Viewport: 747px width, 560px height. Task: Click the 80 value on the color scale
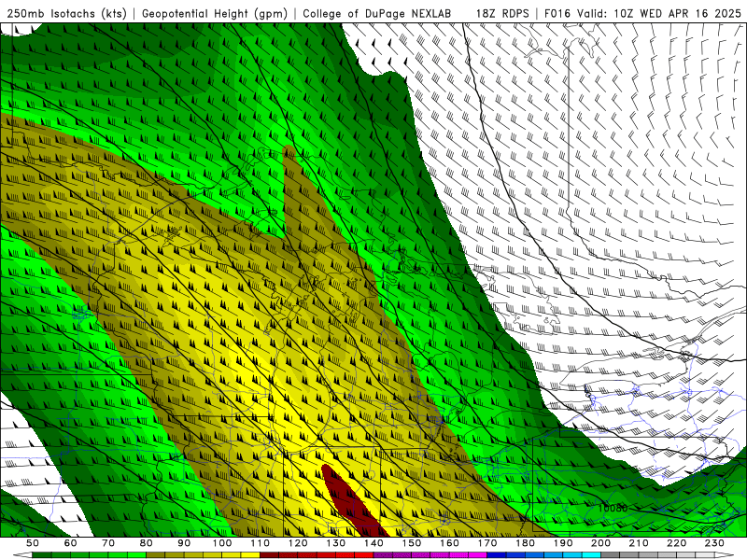tap(146, 543)
